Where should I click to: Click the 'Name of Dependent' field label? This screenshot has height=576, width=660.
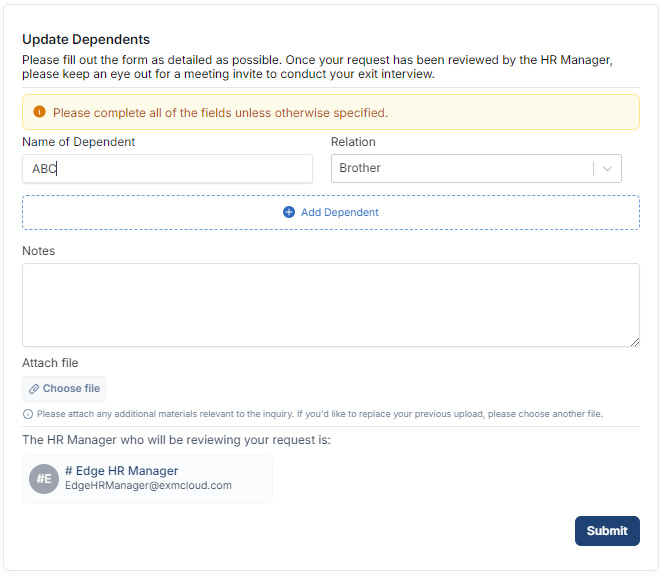(79, 142)
